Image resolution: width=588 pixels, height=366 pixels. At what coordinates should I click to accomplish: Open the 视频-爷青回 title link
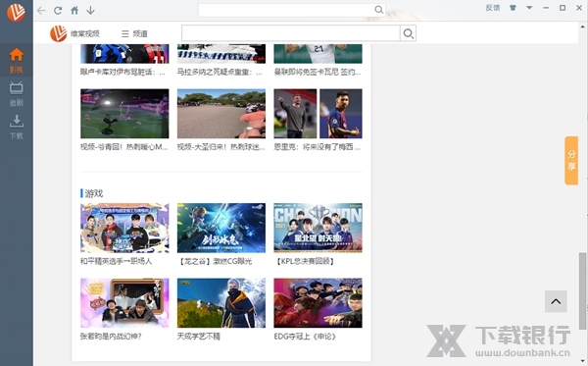tap(124, 147)
